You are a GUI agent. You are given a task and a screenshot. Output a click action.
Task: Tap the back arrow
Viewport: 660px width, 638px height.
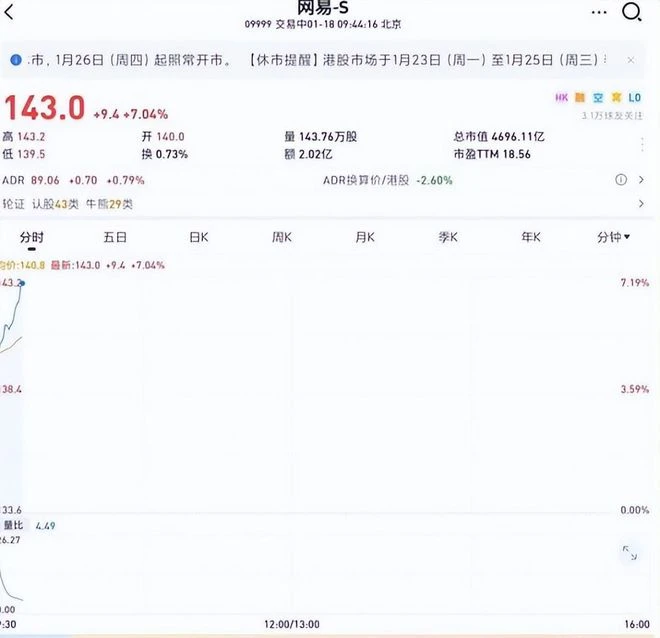tap(10, 13)
